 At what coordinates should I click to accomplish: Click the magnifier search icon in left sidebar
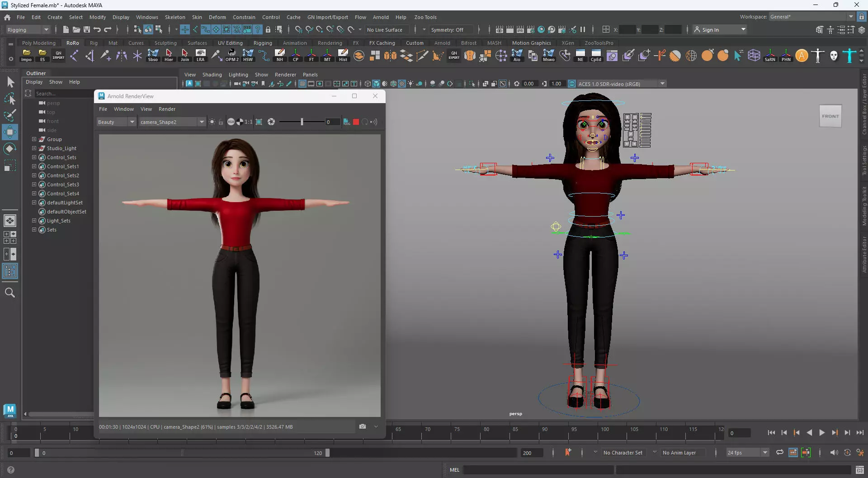click(9, 293)
